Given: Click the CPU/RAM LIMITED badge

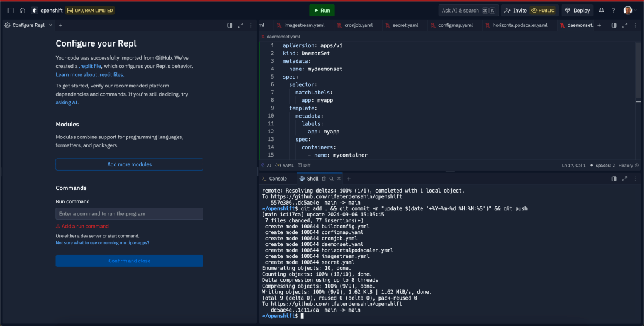Looking at the screenshot, I should [91, 11].
